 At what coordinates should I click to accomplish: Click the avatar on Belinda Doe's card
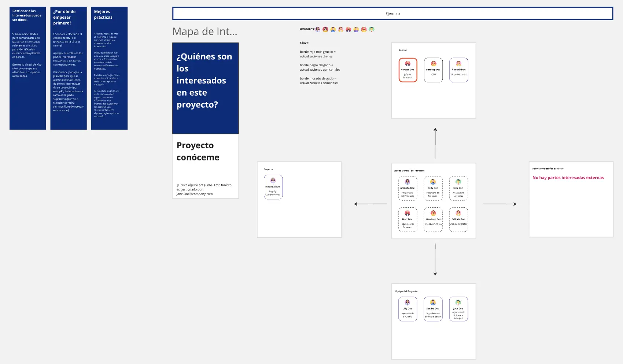[x=458, y=213]
